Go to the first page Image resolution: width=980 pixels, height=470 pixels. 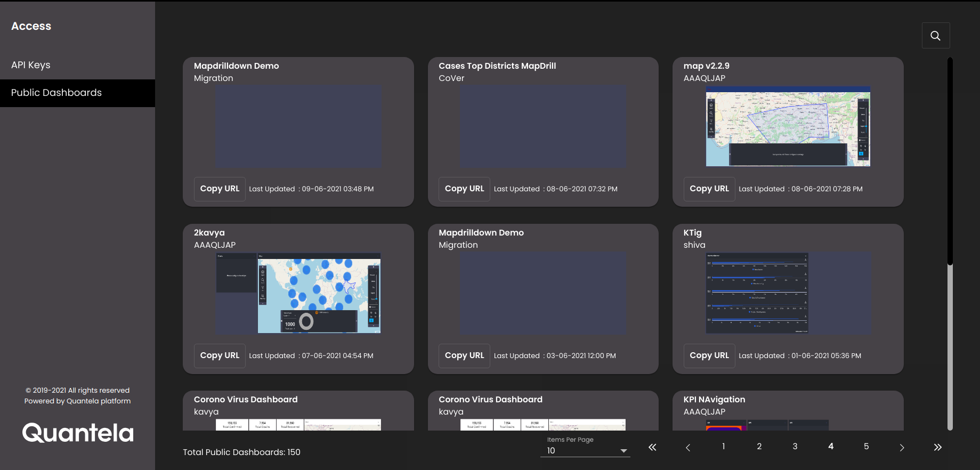pos(652,447)
